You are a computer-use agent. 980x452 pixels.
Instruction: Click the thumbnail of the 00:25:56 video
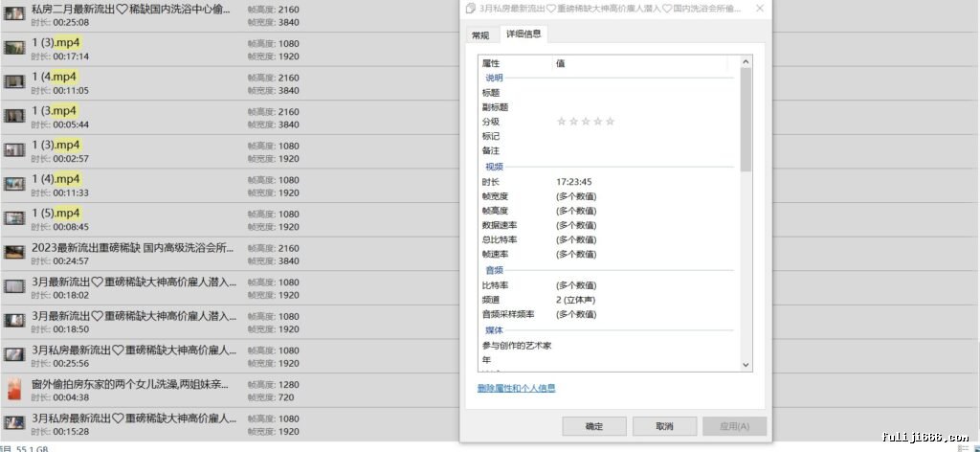pos(14,354)
